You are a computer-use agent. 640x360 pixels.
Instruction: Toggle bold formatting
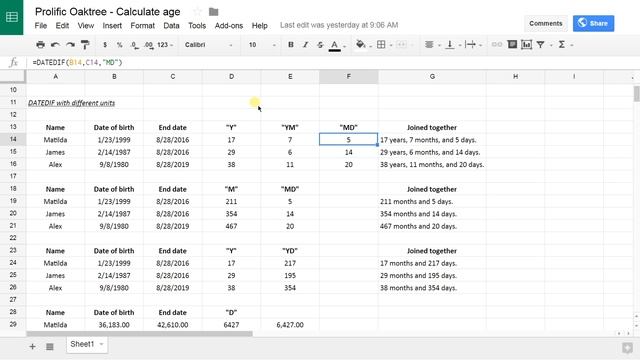291,44
